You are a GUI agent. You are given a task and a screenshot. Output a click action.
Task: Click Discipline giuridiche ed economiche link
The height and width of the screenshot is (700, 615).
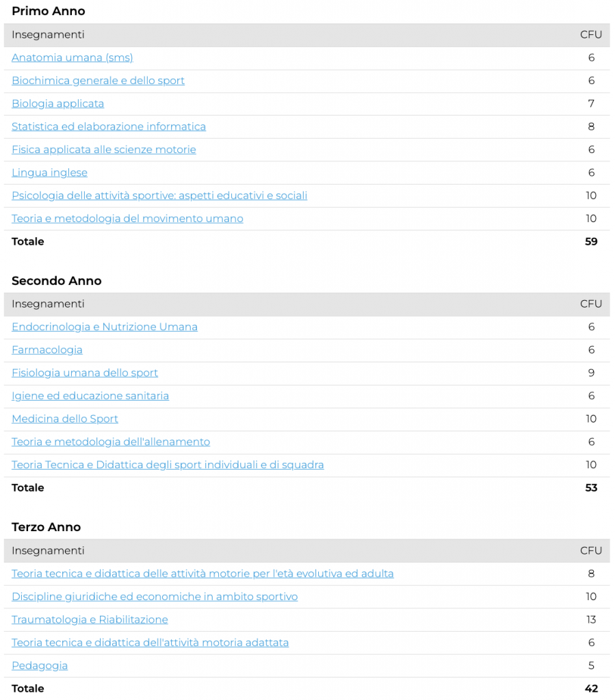point(154,597)
